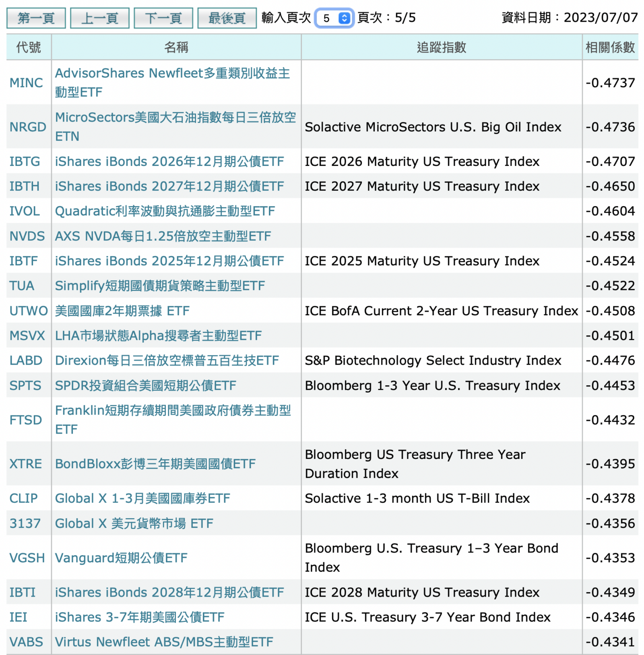Open 美國國庫2年期票據 ETF link

(x=122, y=311)
